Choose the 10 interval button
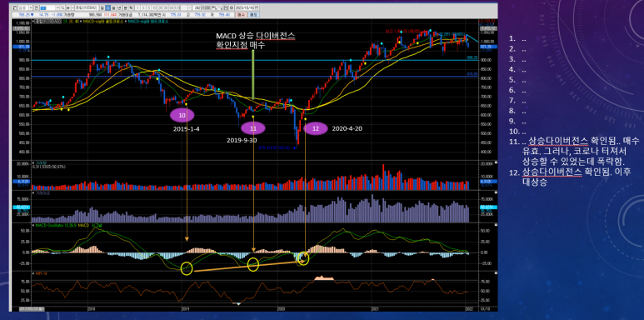Image resolution: width=644 pixels, height=320 pixels. [154, 7]
